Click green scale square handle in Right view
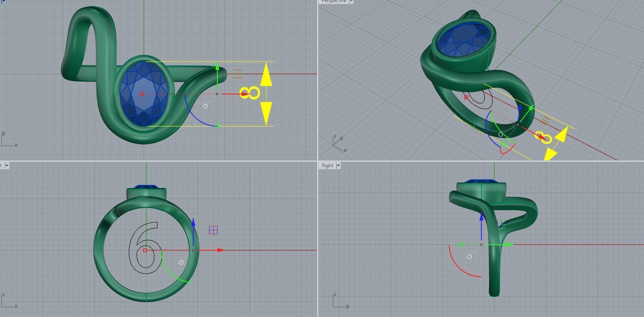Viewport: 644px width, 317px height. 461,244
